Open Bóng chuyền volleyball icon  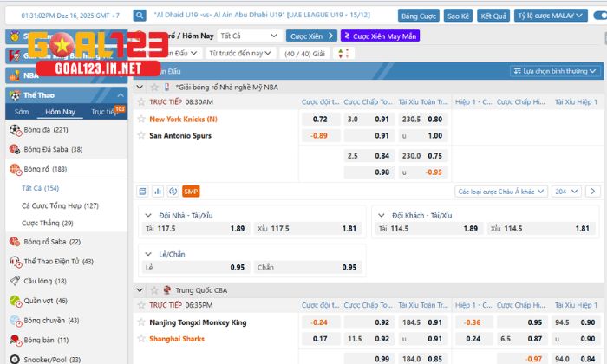[15, 321]
